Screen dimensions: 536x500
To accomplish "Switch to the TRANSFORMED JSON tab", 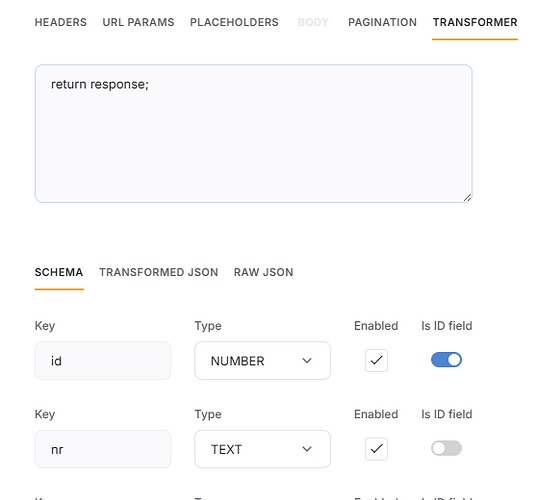I will [159, 272].
